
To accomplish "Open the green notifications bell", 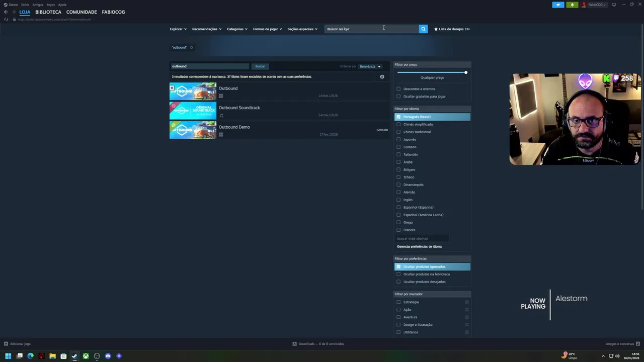I will pos(572,5).
